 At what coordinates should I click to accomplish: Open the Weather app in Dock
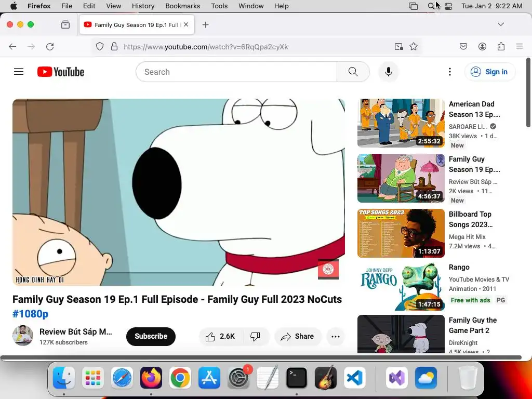pyautogui.click(x=426, y=378)
